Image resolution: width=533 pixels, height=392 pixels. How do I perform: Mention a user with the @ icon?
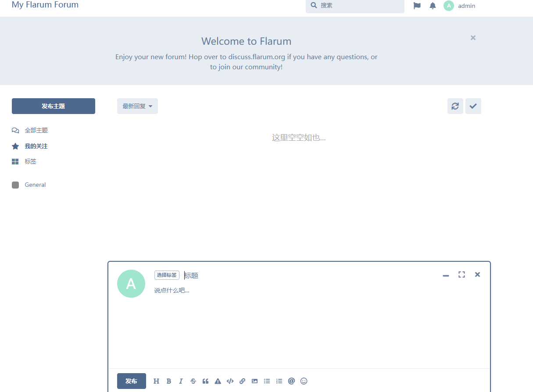click(x=291, y=381)
